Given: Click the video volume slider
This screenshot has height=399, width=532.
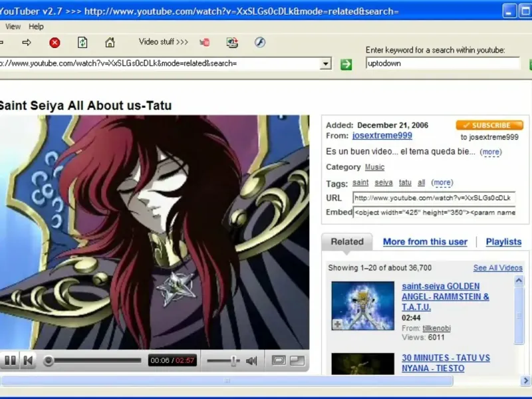Looking at the screenshot, I should [223, 360].
